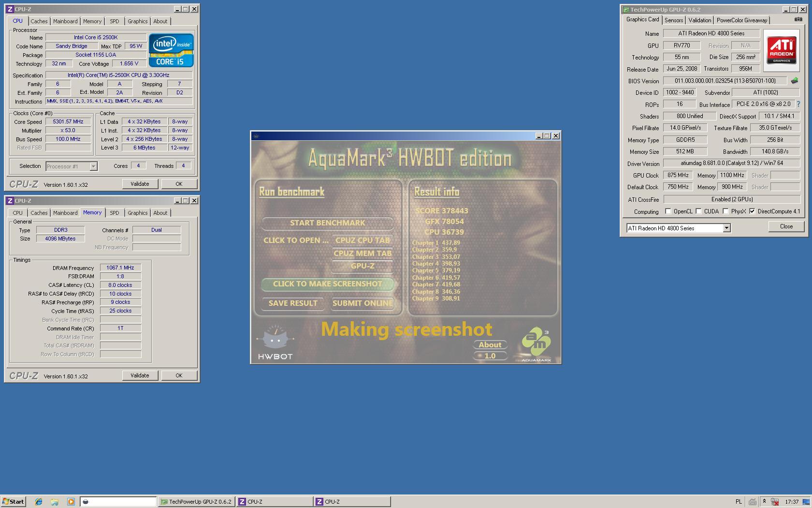Click the GPU Clock 875 MHz field
The width and height of the screenshot is (812, 508).
(678, 175)
